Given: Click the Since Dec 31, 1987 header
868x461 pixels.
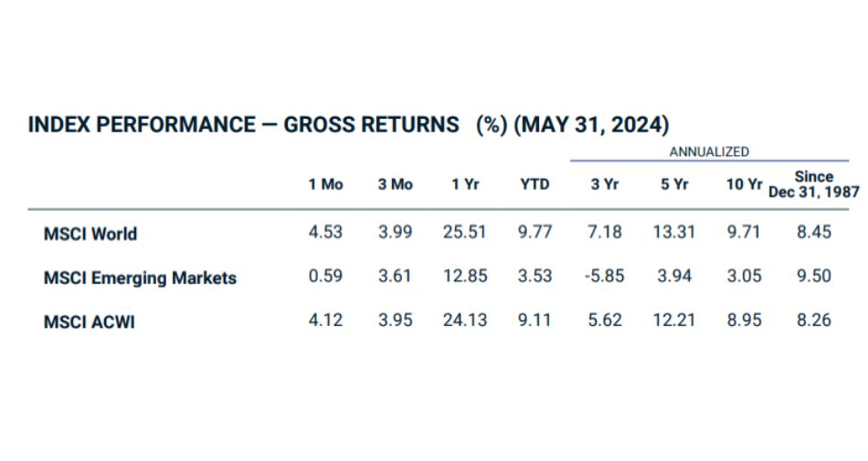Looking at the screenshot, I should point(813,184).
